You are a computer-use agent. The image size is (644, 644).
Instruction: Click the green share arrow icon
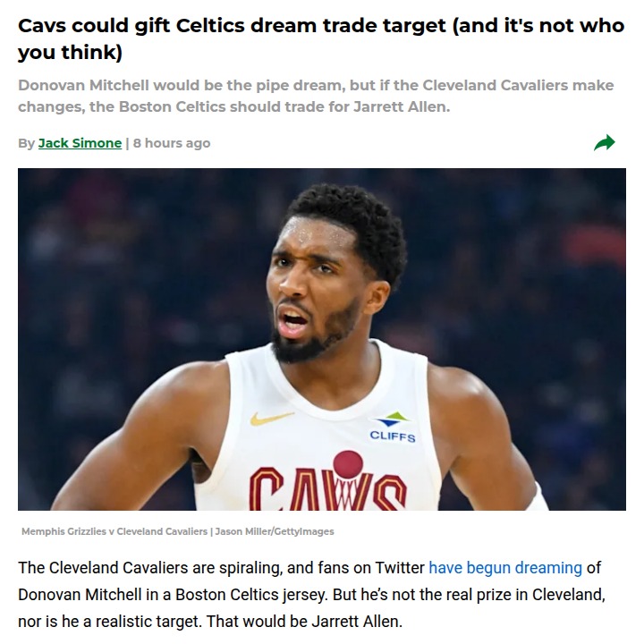click(x=604, y=142)
